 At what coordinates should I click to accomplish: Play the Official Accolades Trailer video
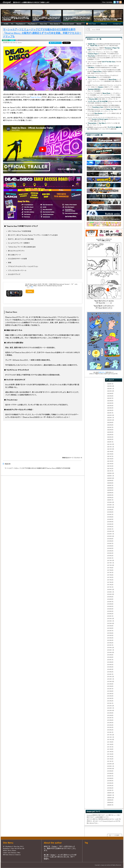pyautogui.click(x=43, y=149)
